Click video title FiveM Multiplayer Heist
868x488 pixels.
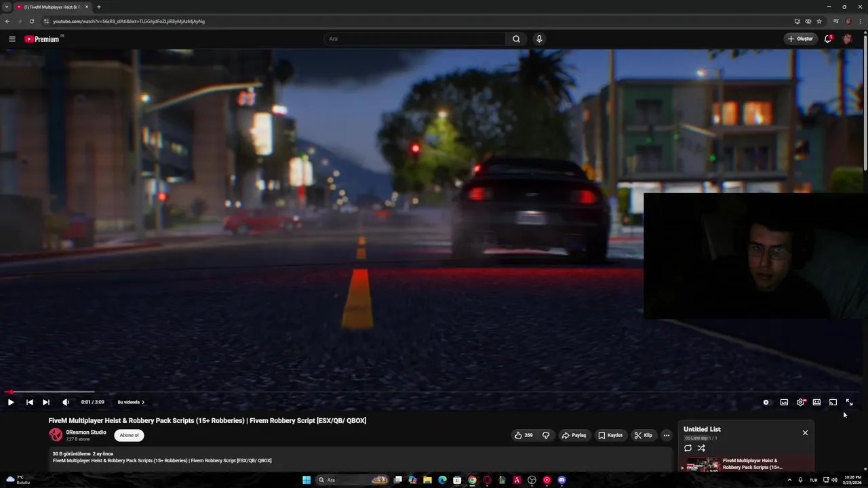coord(208,420)
